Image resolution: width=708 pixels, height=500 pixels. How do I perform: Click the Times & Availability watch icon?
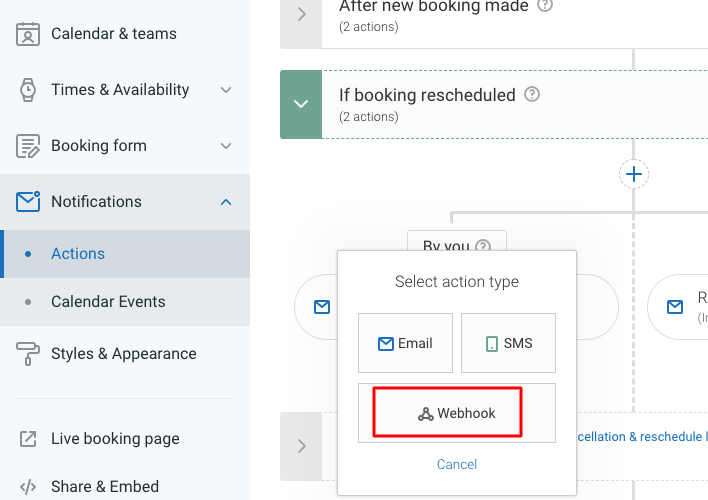tap(28, 90)
